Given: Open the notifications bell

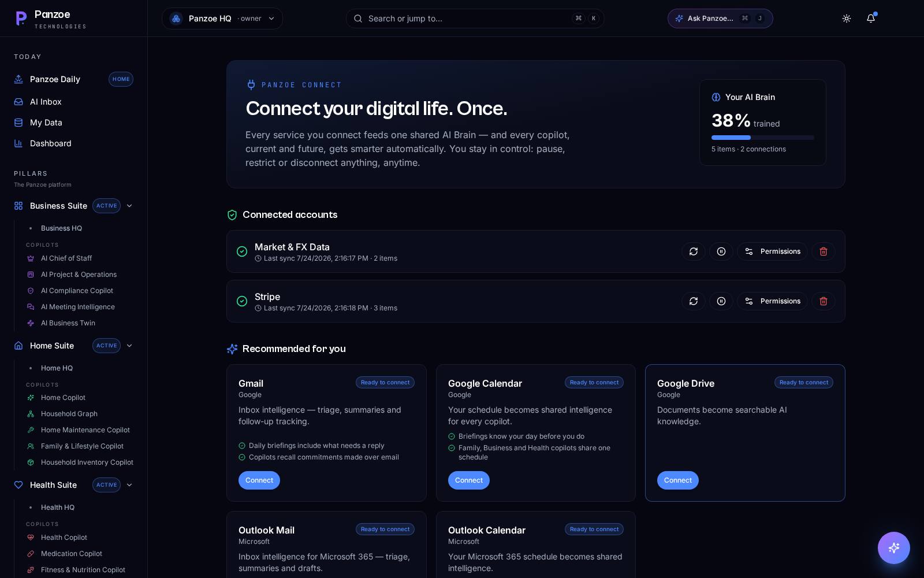Looking at the screenshot, I should [871, 18].
